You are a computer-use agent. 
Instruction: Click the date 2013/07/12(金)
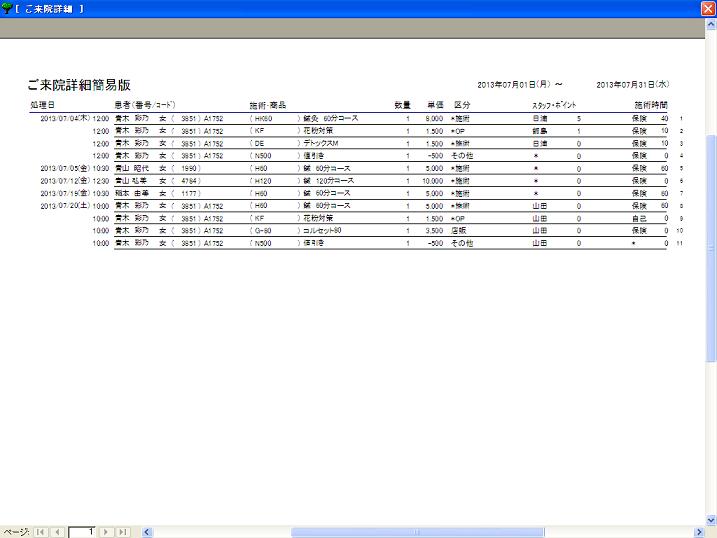[x=65, y=181]
